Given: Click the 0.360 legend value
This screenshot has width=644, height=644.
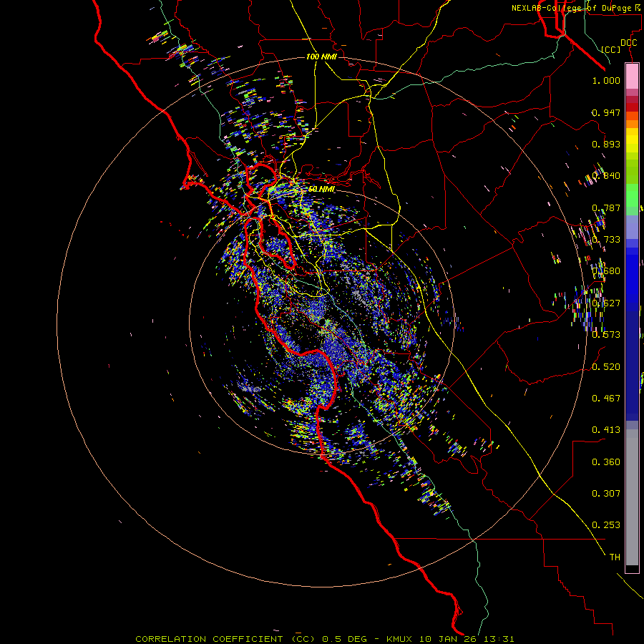Looking at the screenshot, I should 606,462.
